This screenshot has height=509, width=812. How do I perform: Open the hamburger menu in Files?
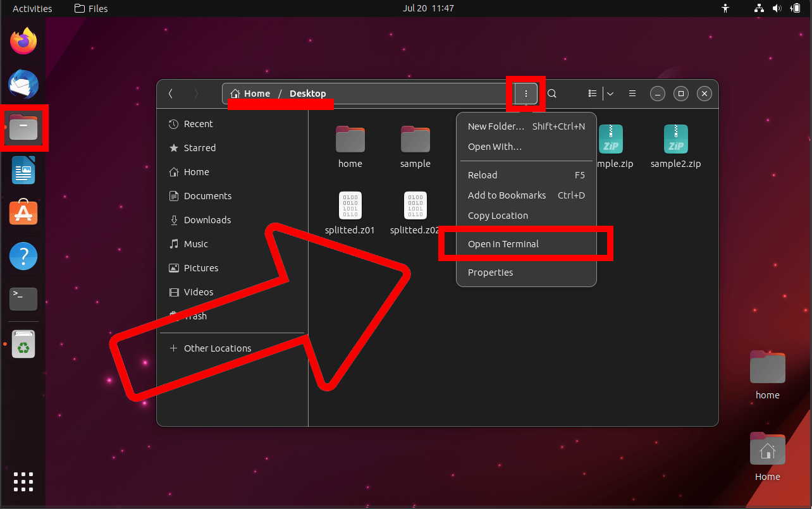[632, 93]
